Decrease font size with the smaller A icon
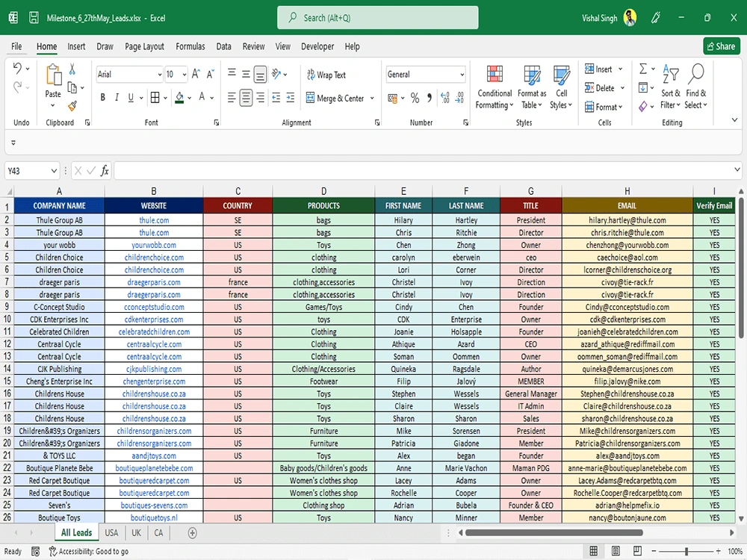Screen dimensions: 747x560 [210, 74]
